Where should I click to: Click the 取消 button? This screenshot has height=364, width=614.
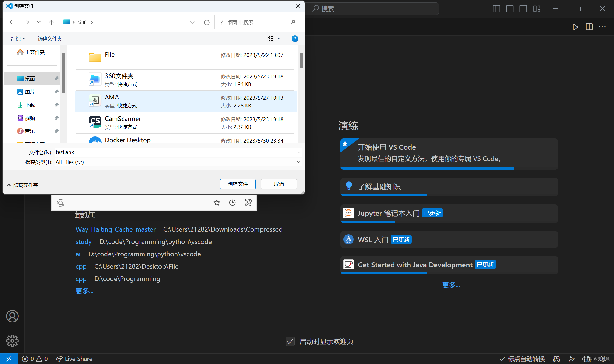278,183
